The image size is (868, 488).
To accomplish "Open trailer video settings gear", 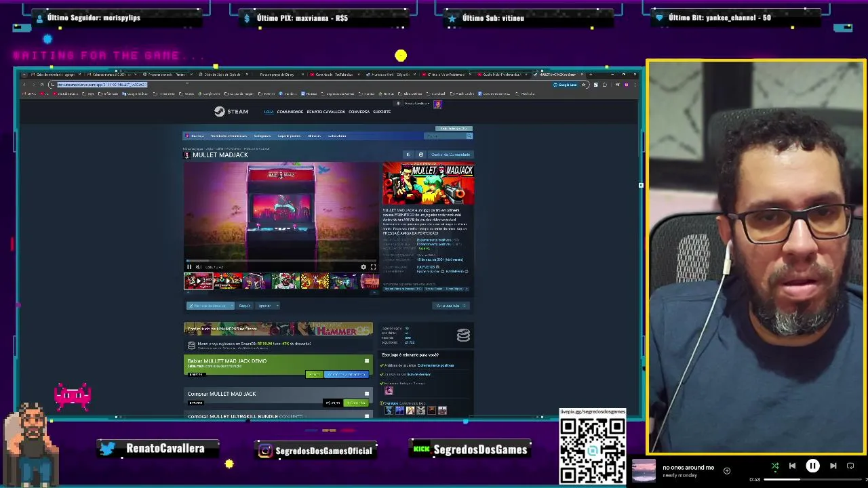I will (363, 267).
